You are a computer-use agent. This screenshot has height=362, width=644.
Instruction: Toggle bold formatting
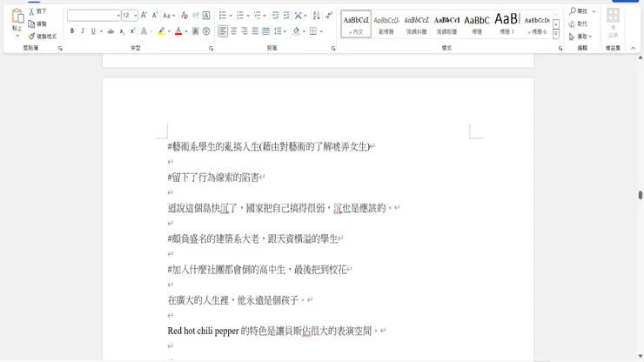coord(72,31)
